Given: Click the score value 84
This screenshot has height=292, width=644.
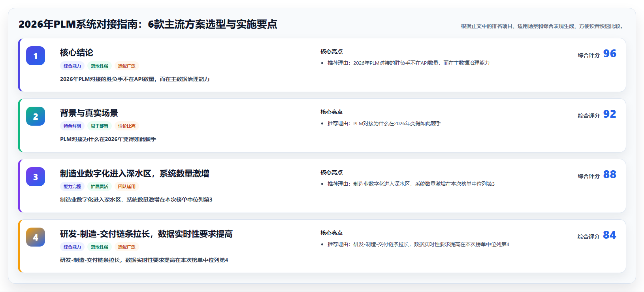Looking at the screenshot, I should click(x=610, y=235).
